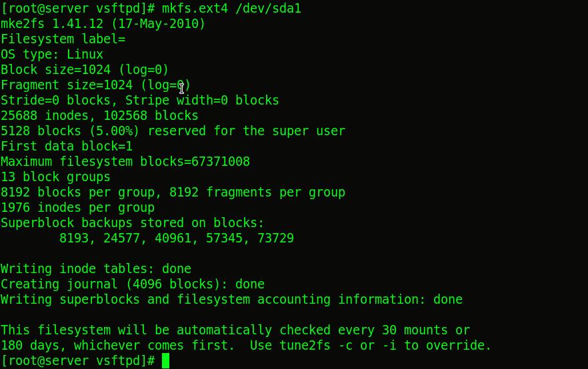Click the Maximum filesystem blocks=67371008 line
Screen dimensions: 588x369
(125, 162)
